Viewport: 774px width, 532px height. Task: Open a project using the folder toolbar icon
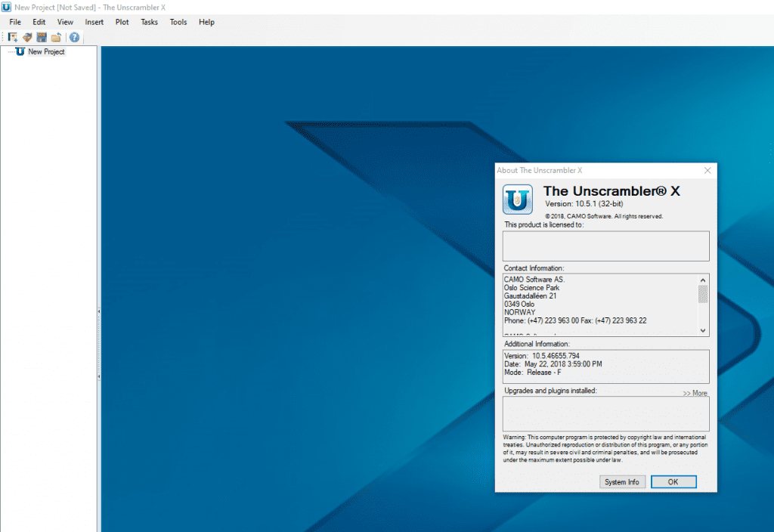(54, 36)
